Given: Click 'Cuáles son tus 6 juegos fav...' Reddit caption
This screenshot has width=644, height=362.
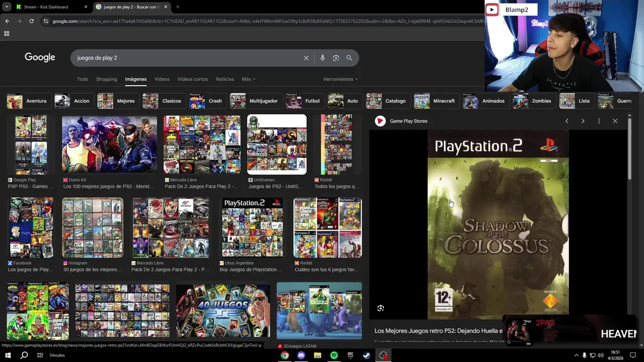Looking at the screenshot, I should pyautogui.click(x=327, y=269).
